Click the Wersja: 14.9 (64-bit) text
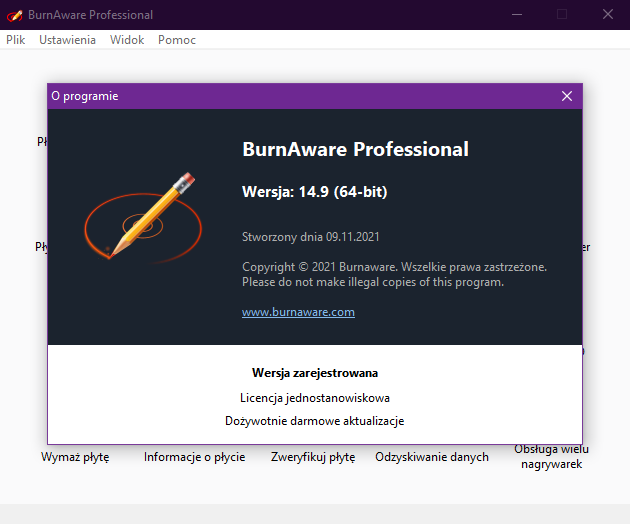 (x=315, y=192)
